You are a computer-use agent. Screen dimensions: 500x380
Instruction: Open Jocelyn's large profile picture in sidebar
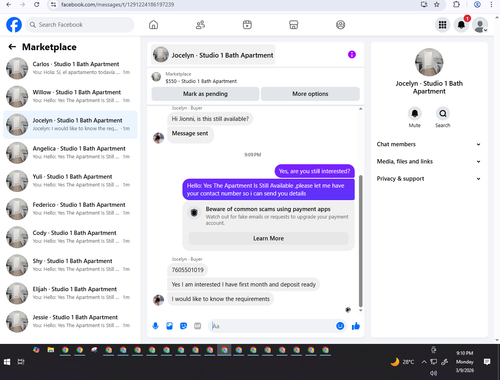(x=429, y=62)
